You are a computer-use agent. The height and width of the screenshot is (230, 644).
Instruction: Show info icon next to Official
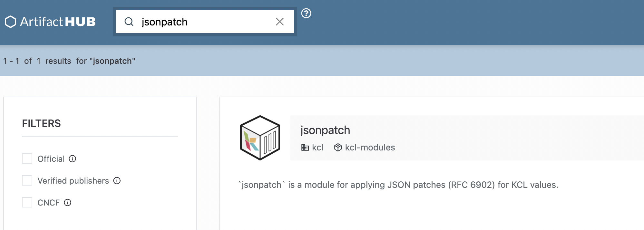pyautogui.click(x=73, y=159)
